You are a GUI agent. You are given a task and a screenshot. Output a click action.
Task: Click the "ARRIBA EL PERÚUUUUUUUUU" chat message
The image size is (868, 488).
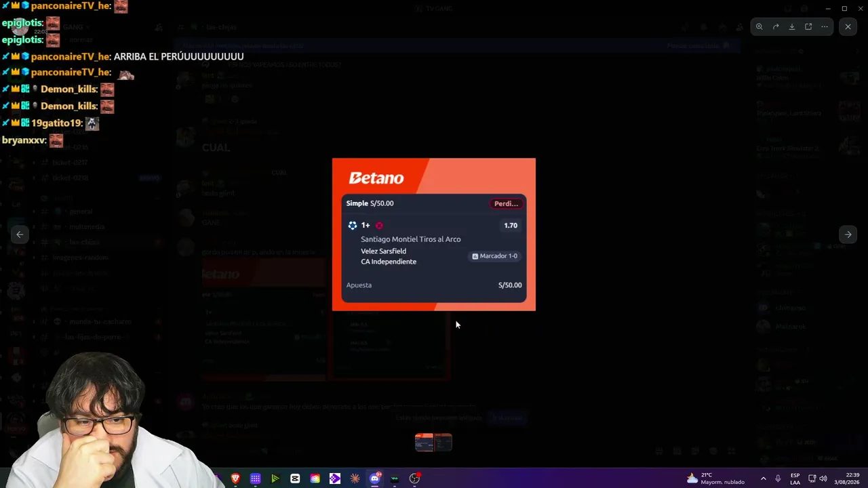[178, 56]
